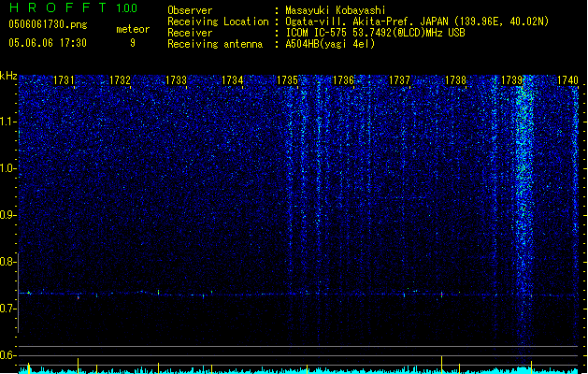
Task: Click the 0.9 kHz axis label
Action: 7,215
